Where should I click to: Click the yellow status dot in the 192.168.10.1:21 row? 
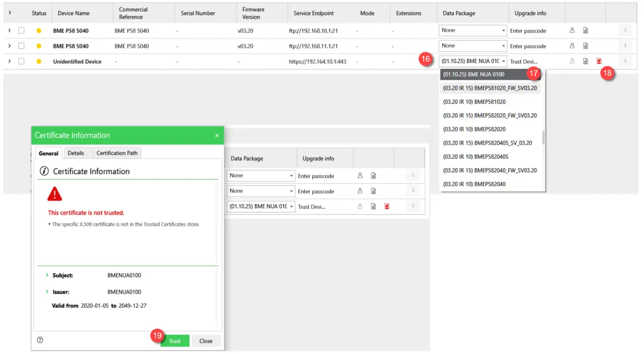39,31
